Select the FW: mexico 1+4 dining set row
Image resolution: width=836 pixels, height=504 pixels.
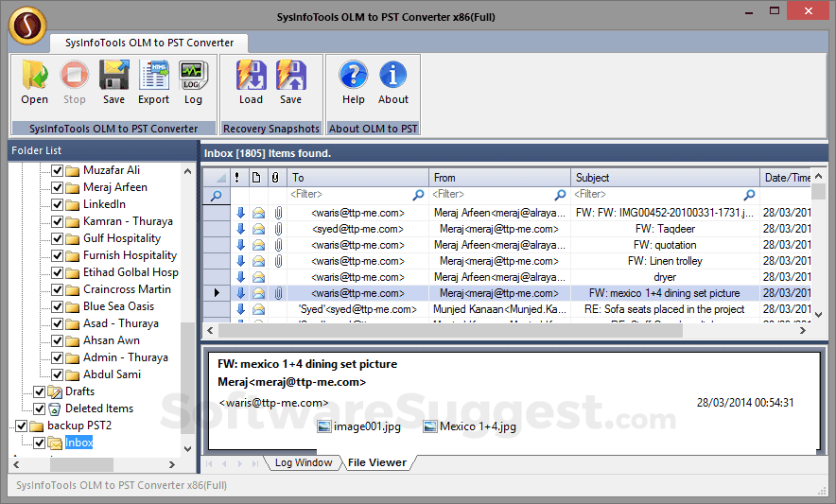pyautogui.click(x=508, y=293)
